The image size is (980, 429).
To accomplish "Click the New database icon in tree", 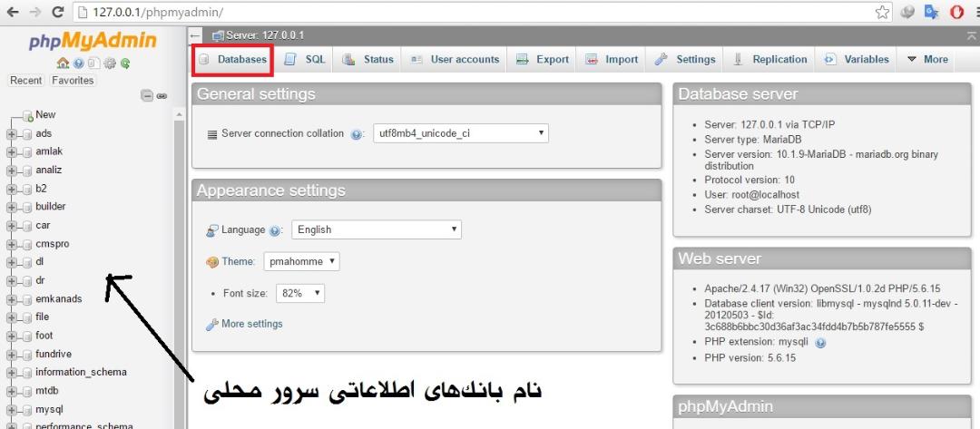I will (27, 115).
